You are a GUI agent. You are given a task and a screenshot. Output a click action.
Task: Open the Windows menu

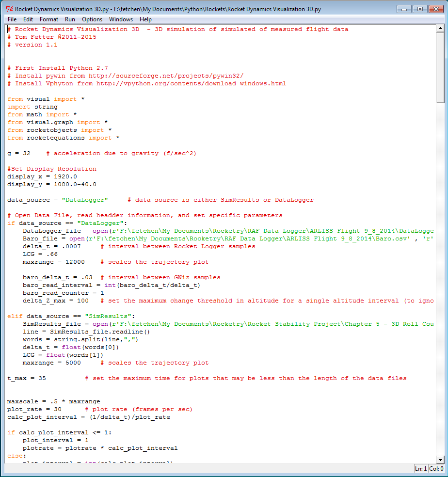pyautogui.click(x=121, y=19)
